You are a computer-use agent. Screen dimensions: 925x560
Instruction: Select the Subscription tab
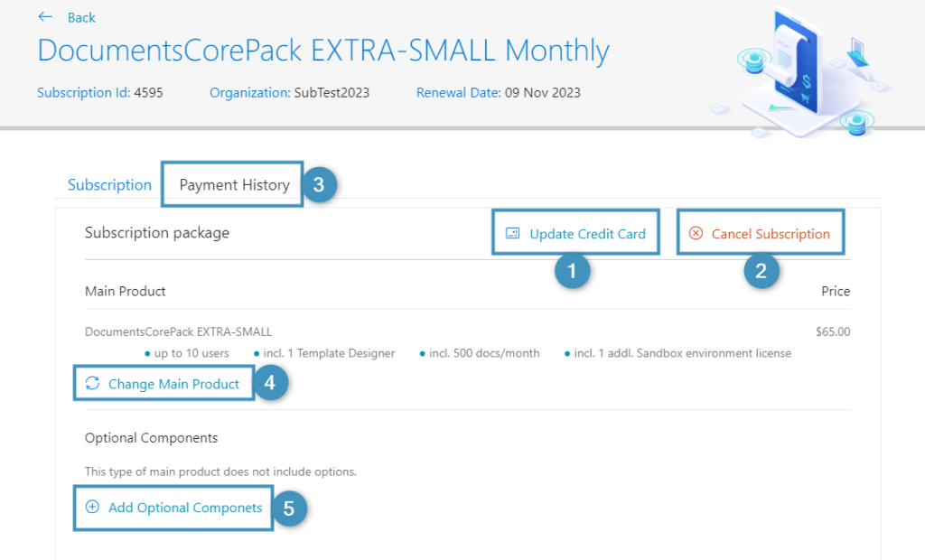pos(109,184)
